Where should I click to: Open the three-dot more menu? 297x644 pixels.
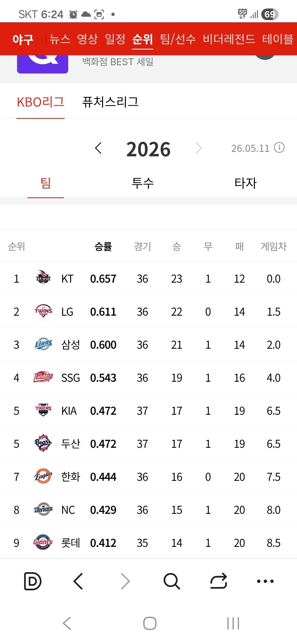[265, 581]
